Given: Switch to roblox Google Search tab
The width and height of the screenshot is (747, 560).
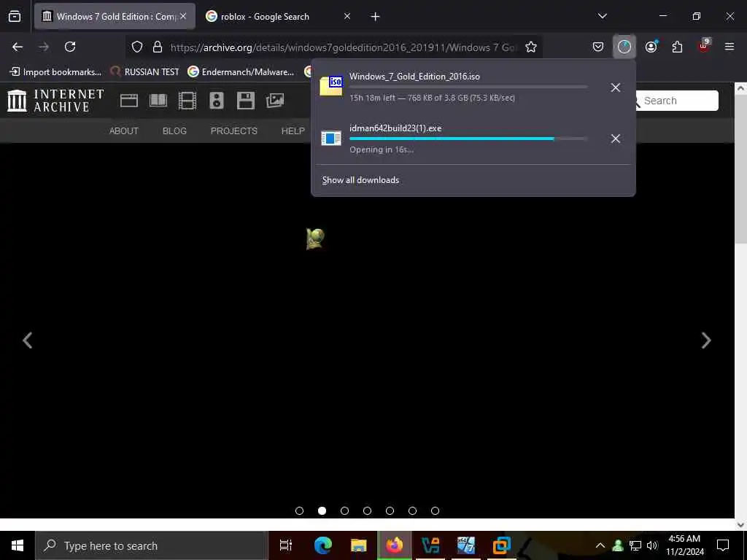Looking at the screenshot, I should coord(265,17).
